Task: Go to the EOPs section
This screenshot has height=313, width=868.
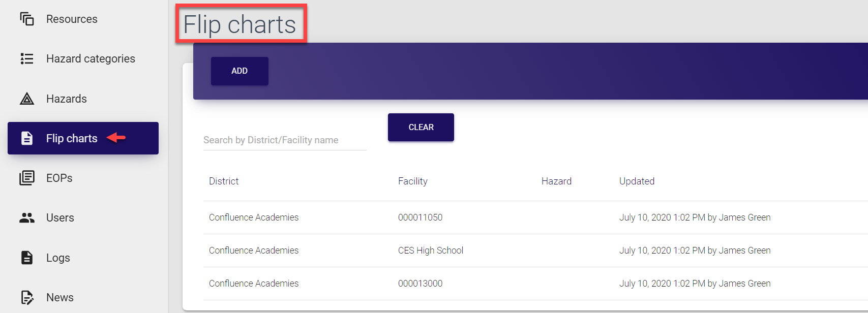Action: click(x=59, y=178)
